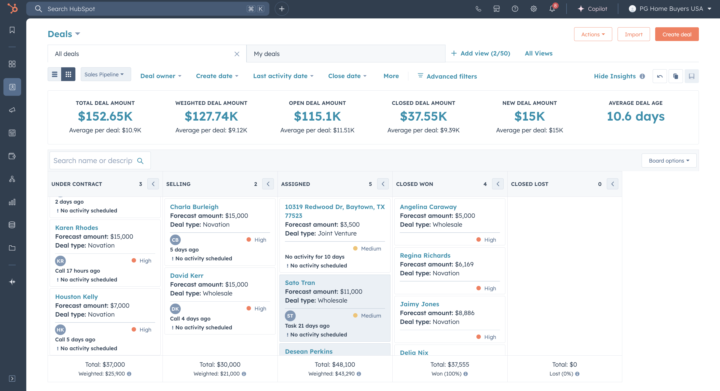
Task: Open the Deals object dropdown
Action: 64,34
